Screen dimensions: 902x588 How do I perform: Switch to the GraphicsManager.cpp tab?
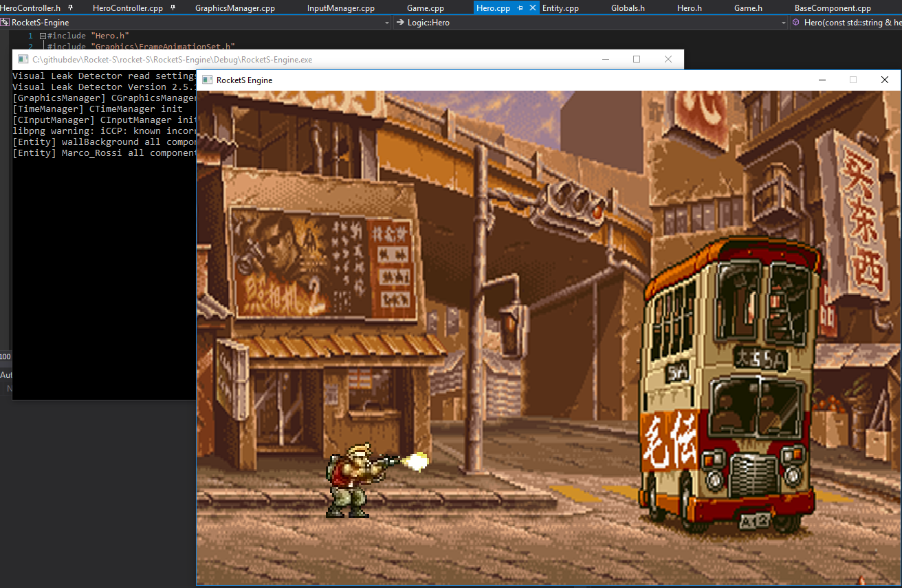pos(235,8)
